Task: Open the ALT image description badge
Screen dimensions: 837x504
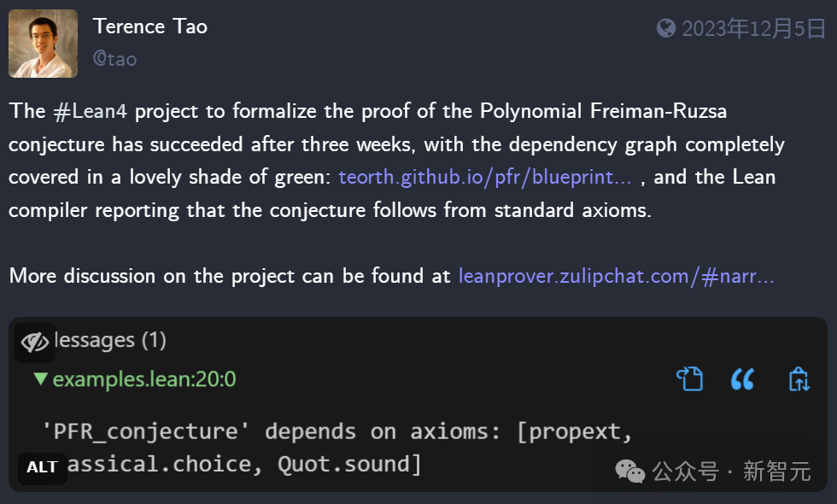Action: coord(42,467)
